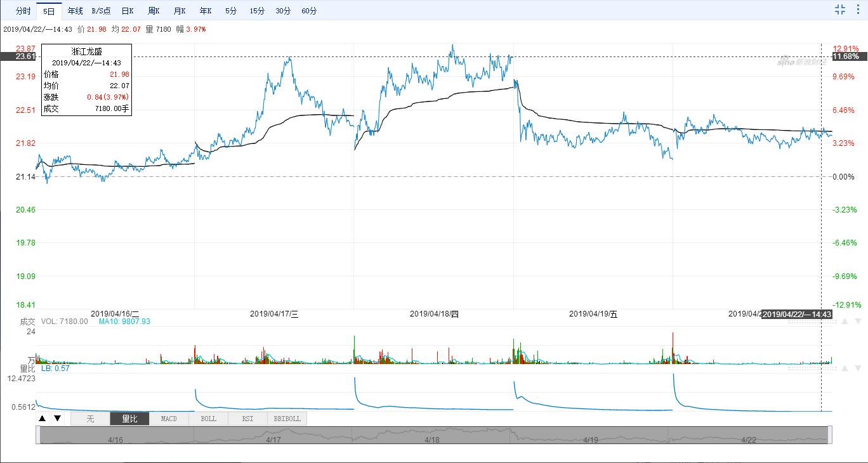Switch to the 日K daily chart tab
Image resolution: width=868 pixels, height=463 pixels.
tap(127, 11)
